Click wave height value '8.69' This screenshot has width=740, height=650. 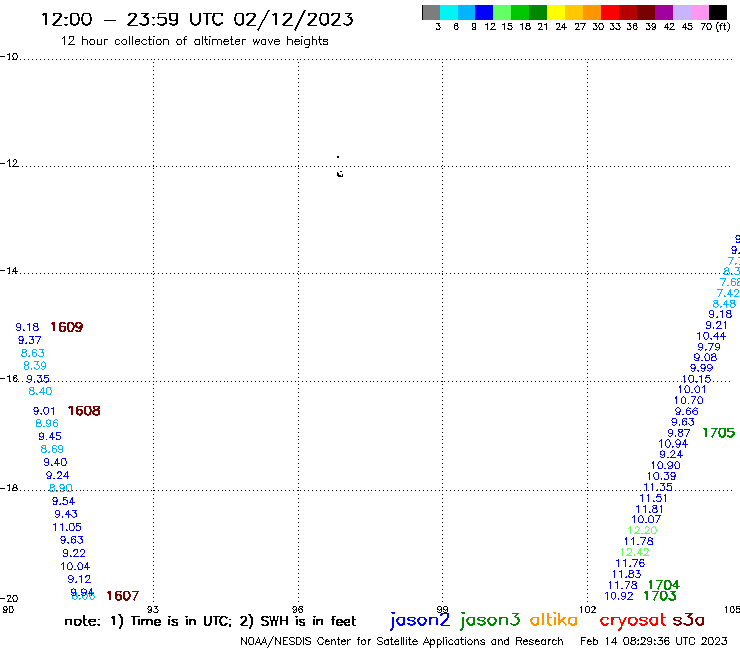52,449
